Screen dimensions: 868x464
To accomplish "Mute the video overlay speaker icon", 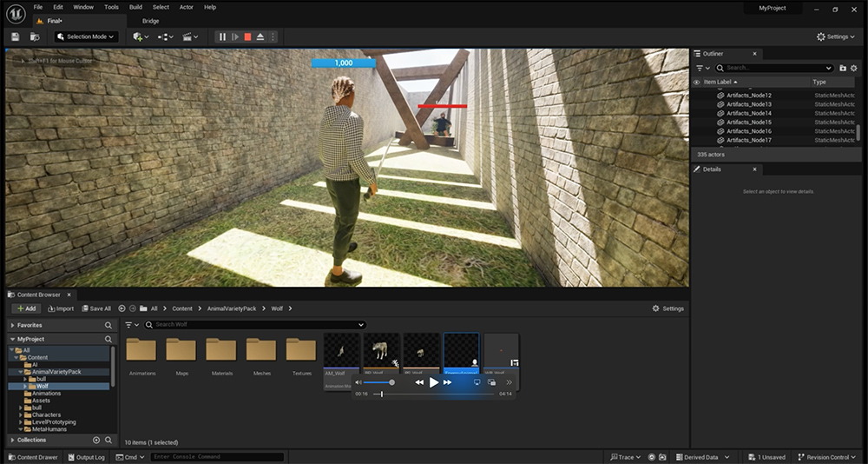I will click(358, 382).
